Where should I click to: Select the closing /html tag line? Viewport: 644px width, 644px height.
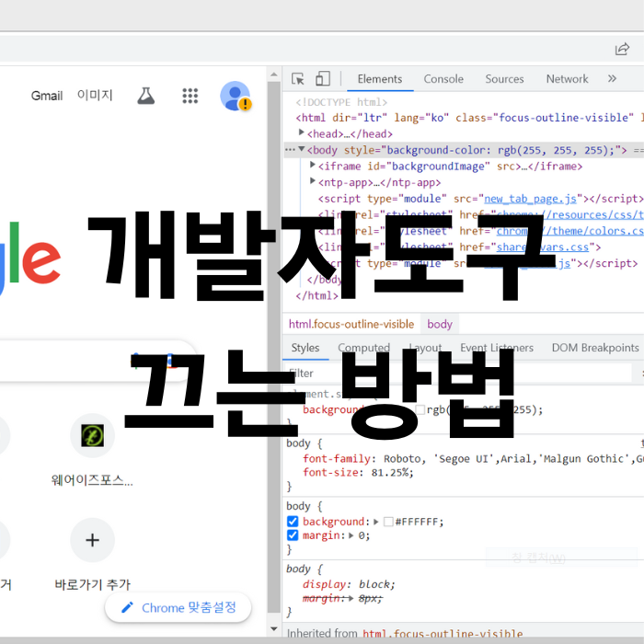tap(317, 295)
